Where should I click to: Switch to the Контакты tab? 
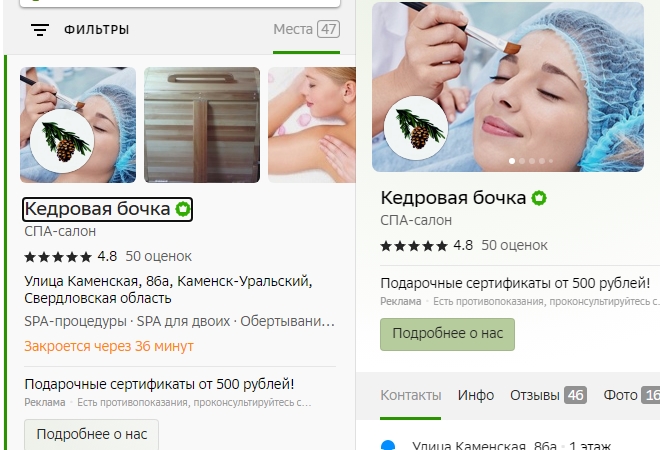point(410,395)
